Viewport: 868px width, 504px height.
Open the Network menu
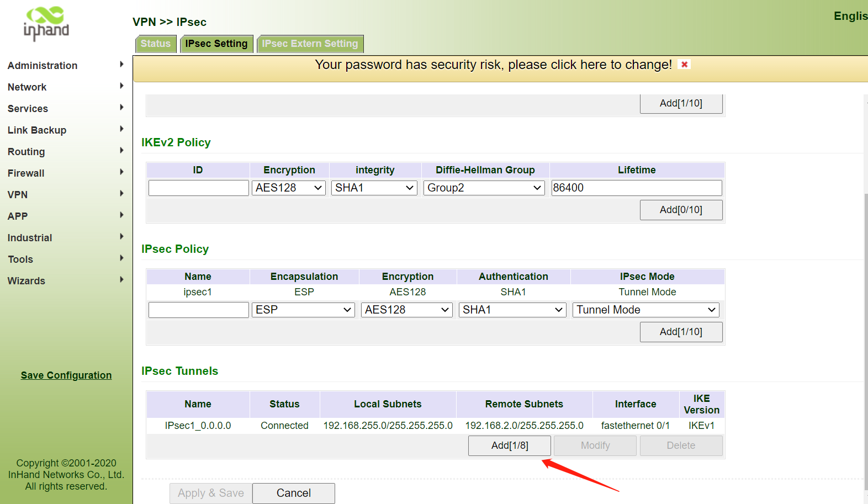(27, 87)
